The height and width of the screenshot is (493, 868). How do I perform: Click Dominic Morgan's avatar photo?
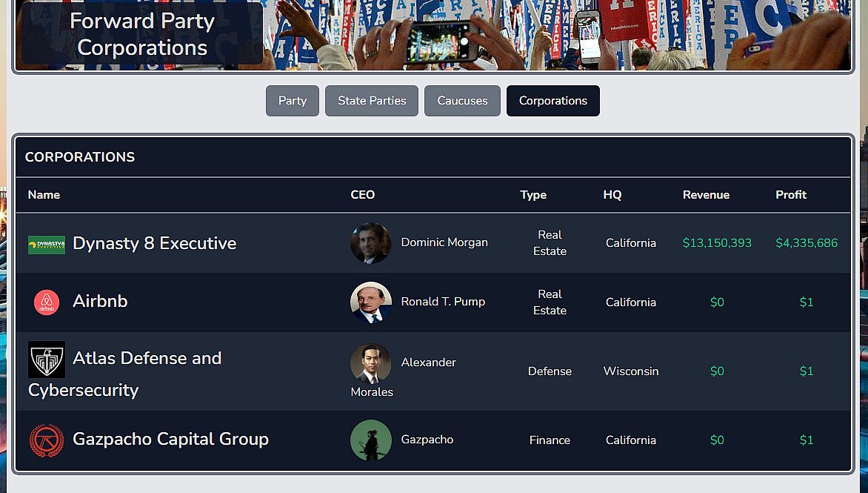click(371, 243)
